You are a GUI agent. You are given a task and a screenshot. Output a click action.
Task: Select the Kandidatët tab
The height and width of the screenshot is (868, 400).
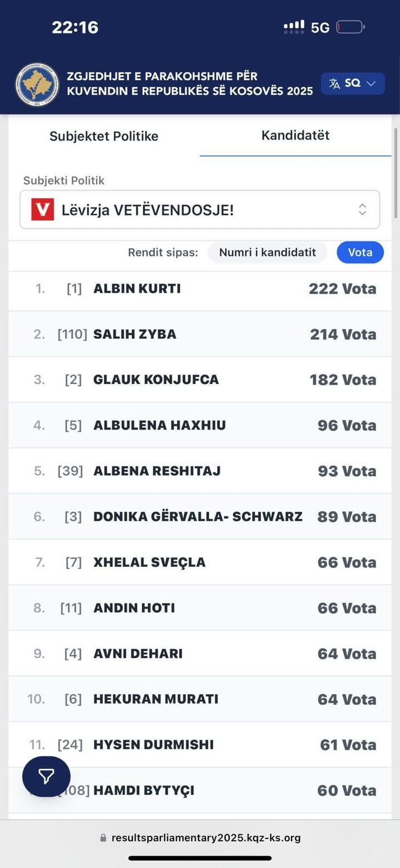pos(295,136)
